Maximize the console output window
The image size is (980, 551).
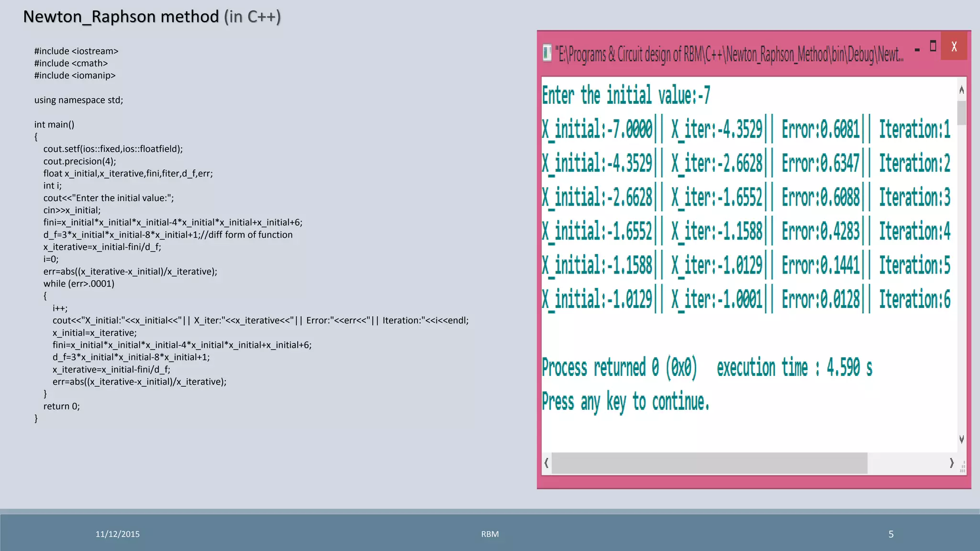click(x=933, y=46)
